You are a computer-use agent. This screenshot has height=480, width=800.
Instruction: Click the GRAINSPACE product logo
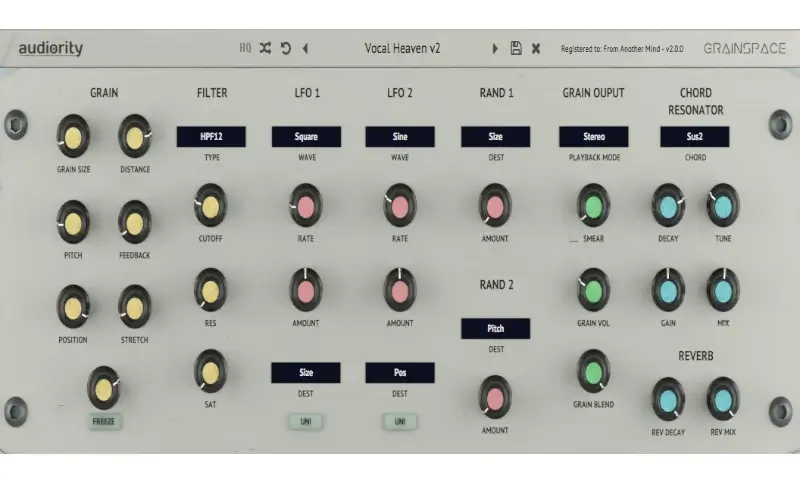[744, 48]
